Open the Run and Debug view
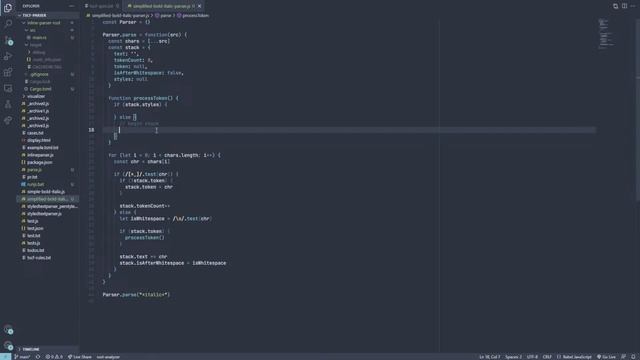 8,56
